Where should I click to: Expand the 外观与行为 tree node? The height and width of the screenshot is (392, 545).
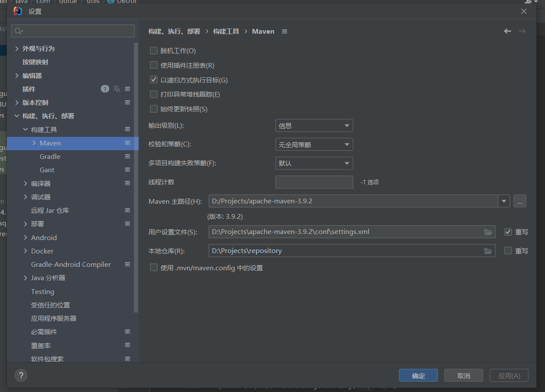click(x=17, y=48)
